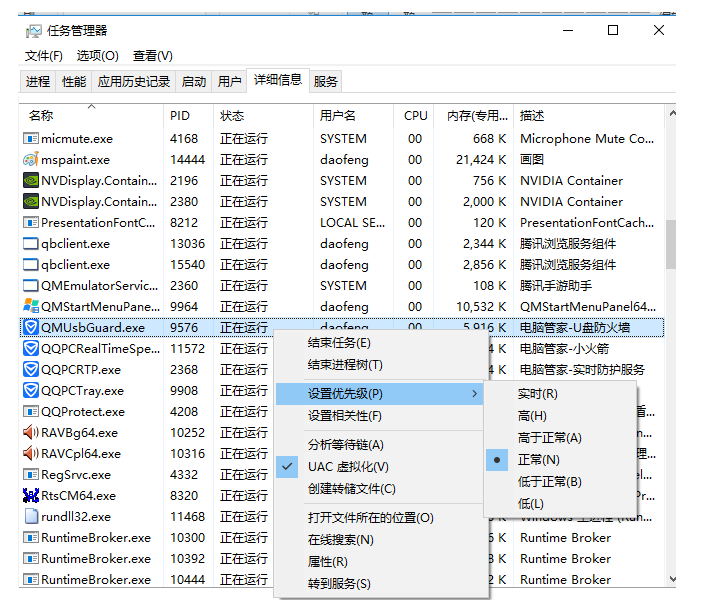716x601 pixels.
Task: Choose 创建转储文件(C) from context menu
Action: [379, 489]
